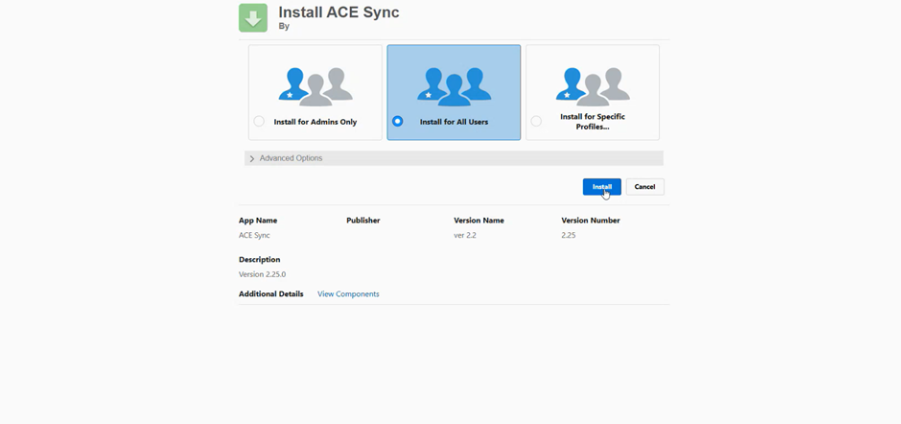The width and height of the screenshot is (901, 424).
Task: Click the ACE Sync app name value
Action: [254, 235]
